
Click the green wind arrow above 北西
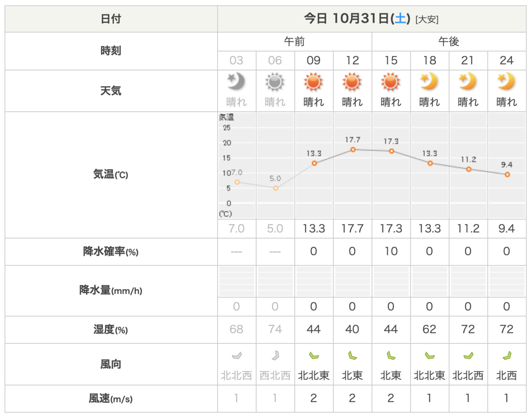point(506,355)
